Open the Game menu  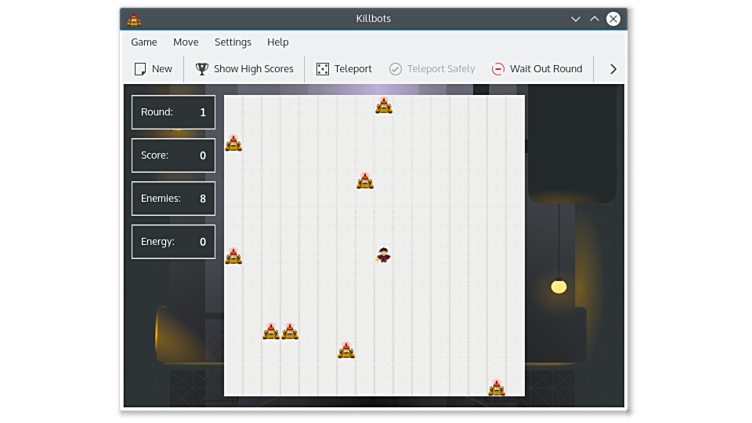[x=144, y=42]
